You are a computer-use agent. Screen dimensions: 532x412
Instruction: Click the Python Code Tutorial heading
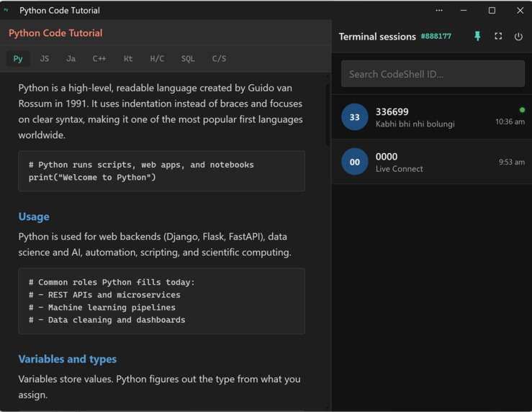(55, 33)
